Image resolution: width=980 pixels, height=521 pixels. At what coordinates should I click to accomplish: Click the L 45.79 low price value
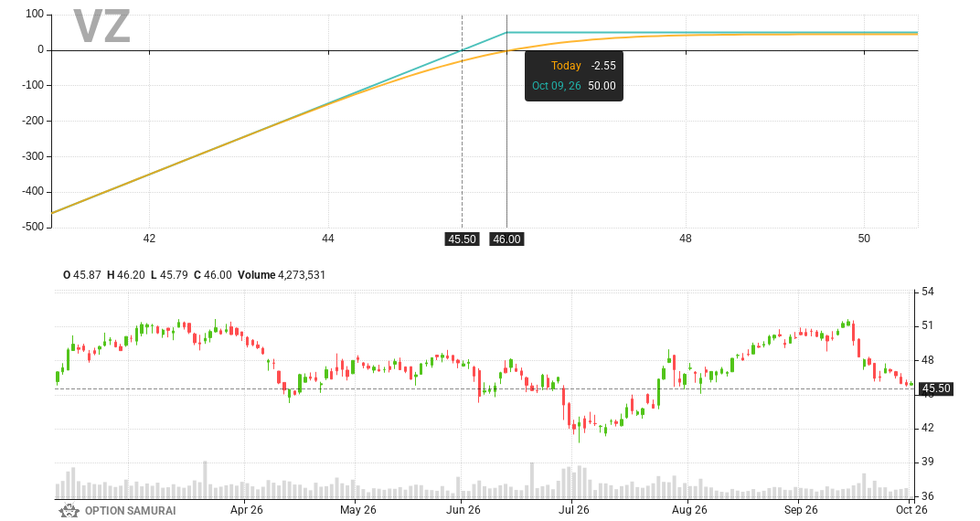tap(169, 275)
